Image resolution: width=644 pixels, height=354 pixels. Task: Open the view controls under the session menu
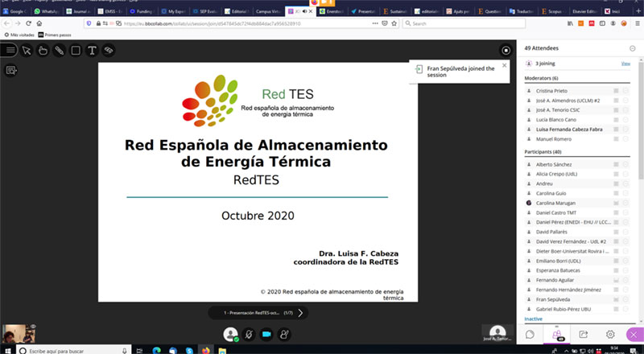(10, 71)
